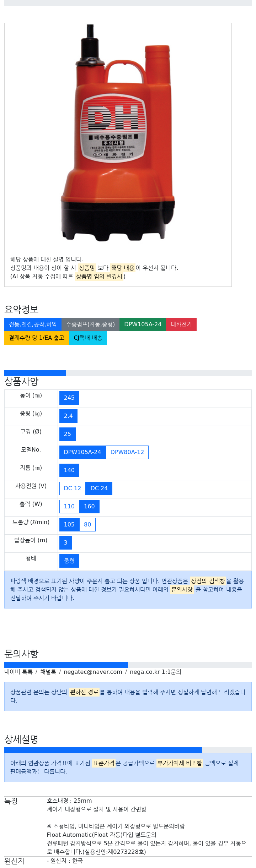Viewport: 256px width, 868px height.
Task: Select the 전동,엔진,공작,하역 category tag
Action: pyautogui.click(x=33, y=324)
